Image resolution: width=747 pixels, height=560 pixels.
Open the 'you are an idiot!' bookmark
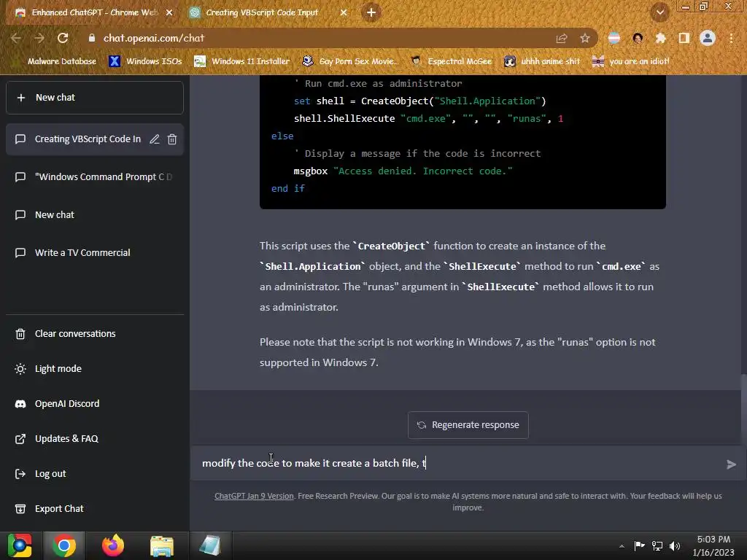(631, 61)
